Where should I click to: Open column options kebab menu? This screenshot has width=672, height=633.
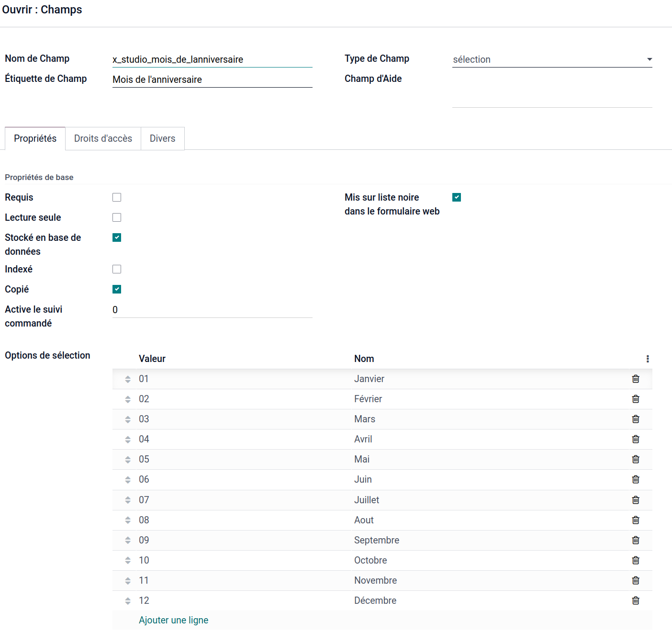pyautogui.click(x=648, y=359)
